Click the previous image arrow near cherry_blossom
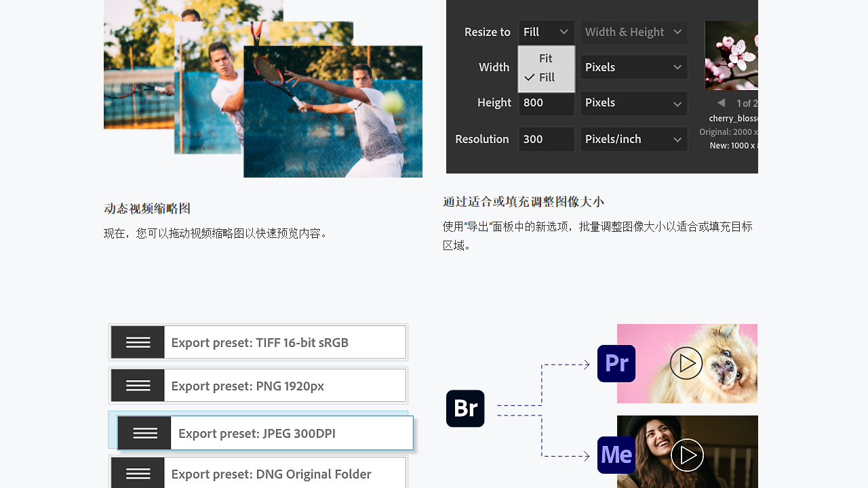This screenshot has height=488, width=868. [x=721, y=102]
